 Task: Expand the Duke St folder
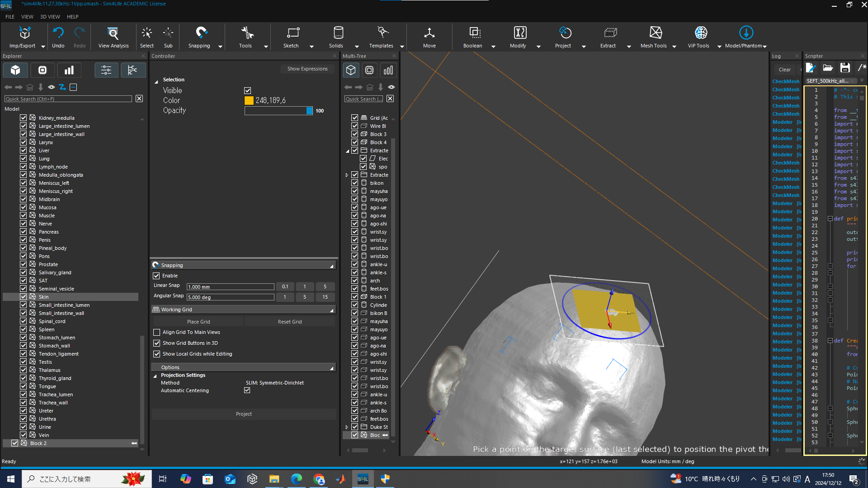[x=347, y=427]
